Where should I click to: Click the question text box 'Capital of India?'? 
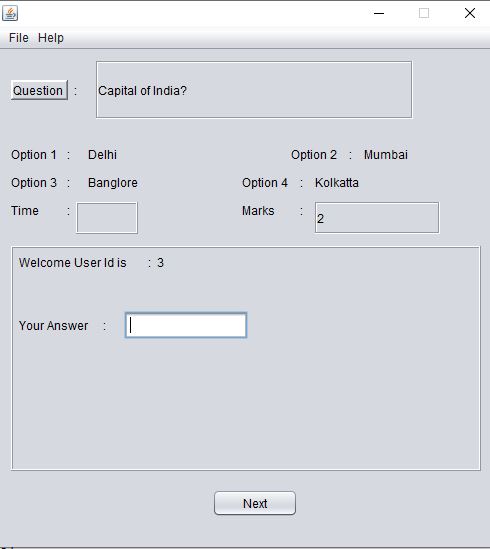click(x=254, y=90)
